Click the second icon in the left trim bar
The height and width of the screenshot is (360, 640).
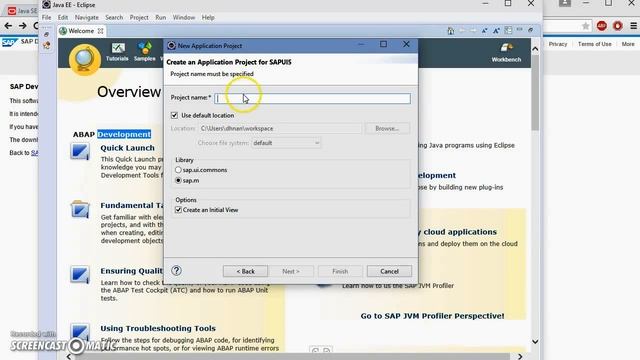47,45
